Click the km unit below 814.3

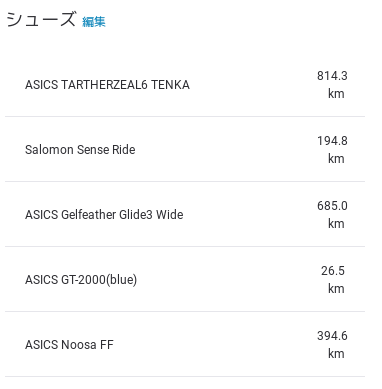(336, 94)
